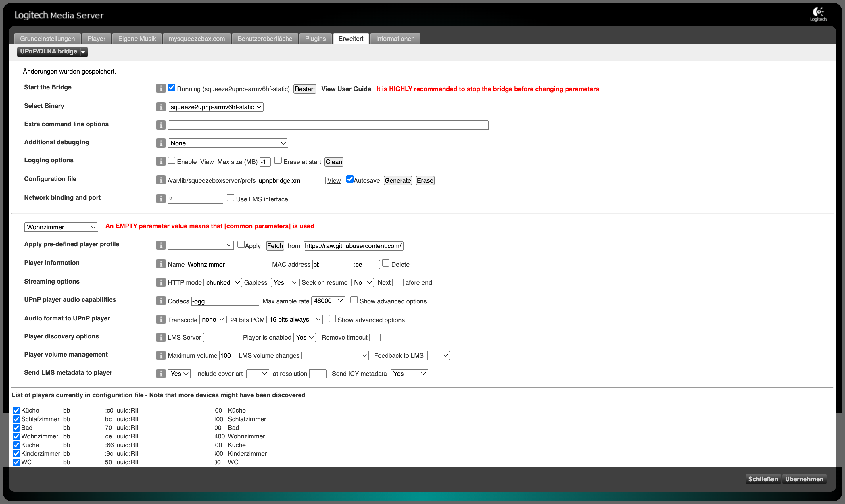Switch to the Benutzeroberfläche tab

[265, 39]
